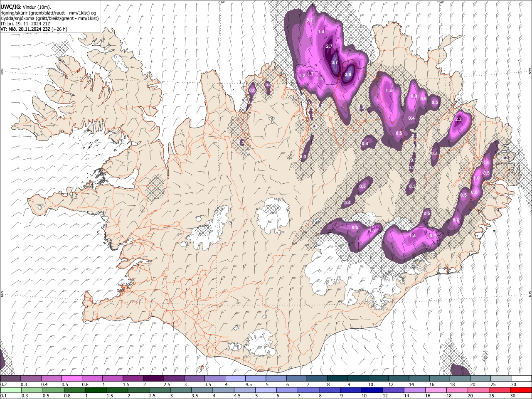Image resolution: width=532 pixels, height=399 pixels.
Task: Click the rigning/skúrir description line
Action: pyautogui.click(x=49, y=13)
